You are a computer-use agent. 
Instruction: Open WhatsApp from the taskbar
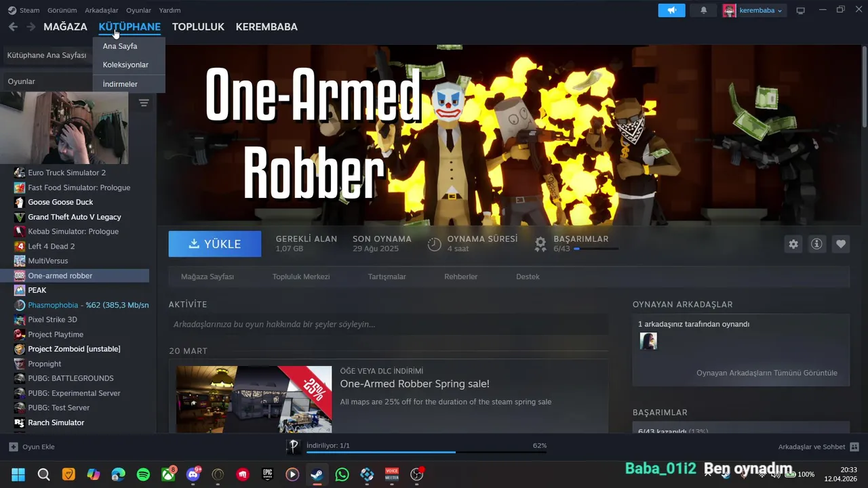pyautogui.click(x=342, y=474)
